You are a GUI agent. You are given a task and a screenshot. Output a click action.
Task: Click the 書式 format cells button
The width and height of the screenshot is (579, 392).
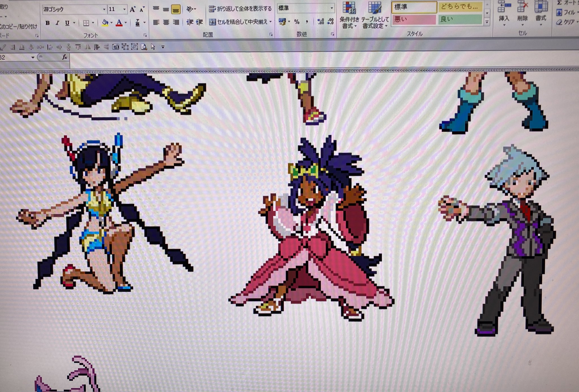541,13
